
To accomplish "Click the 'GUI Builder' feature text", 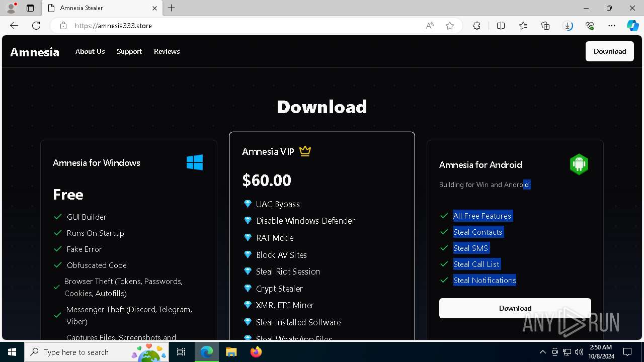I will pyautogui.click(x=87, y=217).
